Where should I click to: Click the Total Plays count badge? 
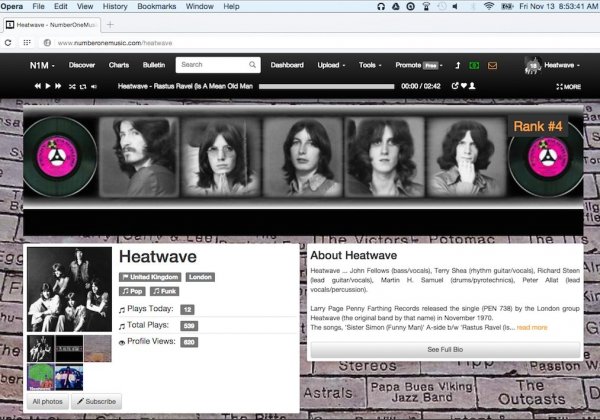tap(189, 326)
